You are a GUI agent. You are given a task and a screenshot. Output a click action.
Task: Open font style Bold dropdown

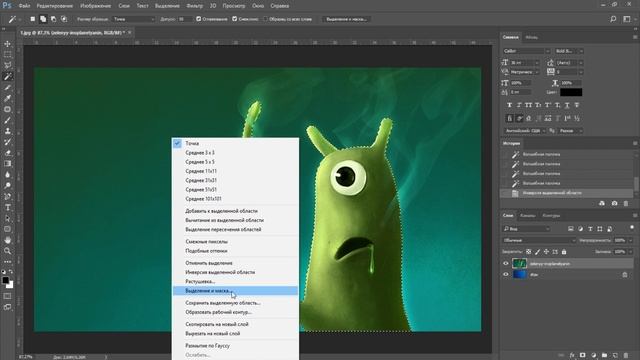coord(569,51)
